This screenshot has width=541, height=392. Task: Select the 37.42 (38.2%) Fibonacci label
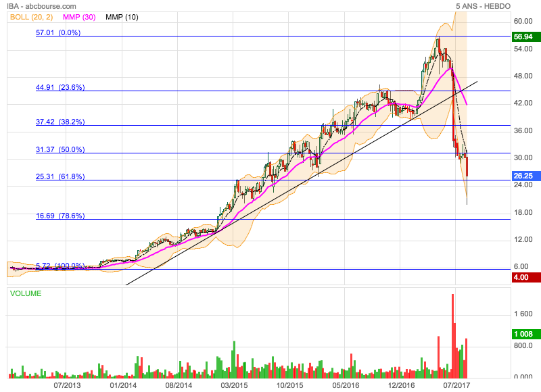pos(60,122)
